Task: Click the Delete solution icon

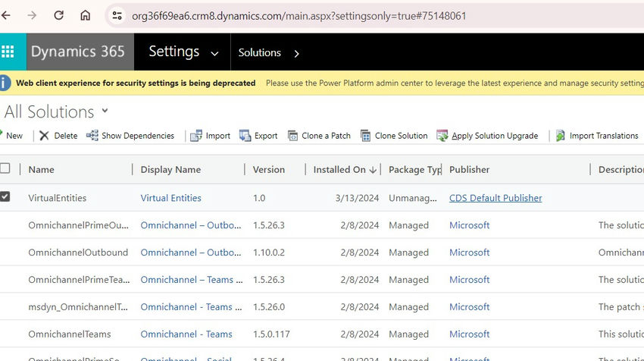Action: pyautogui.click(x=45, y=136)
